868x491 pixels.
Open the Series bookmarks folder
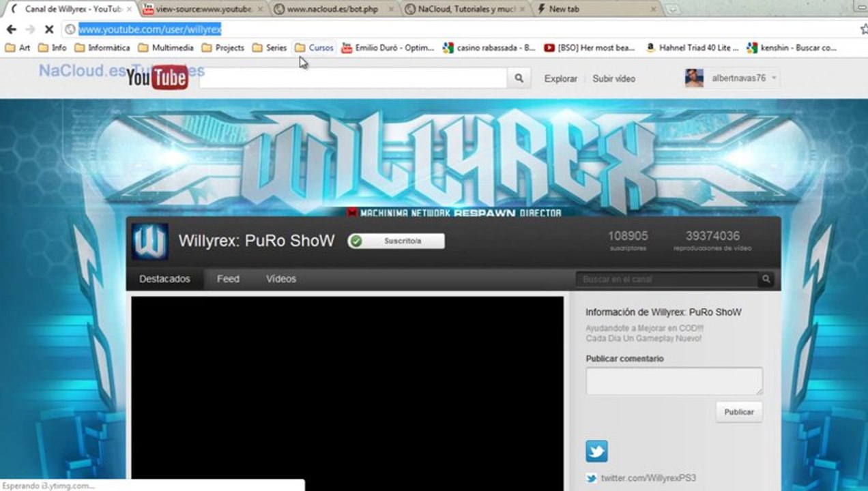270,48
